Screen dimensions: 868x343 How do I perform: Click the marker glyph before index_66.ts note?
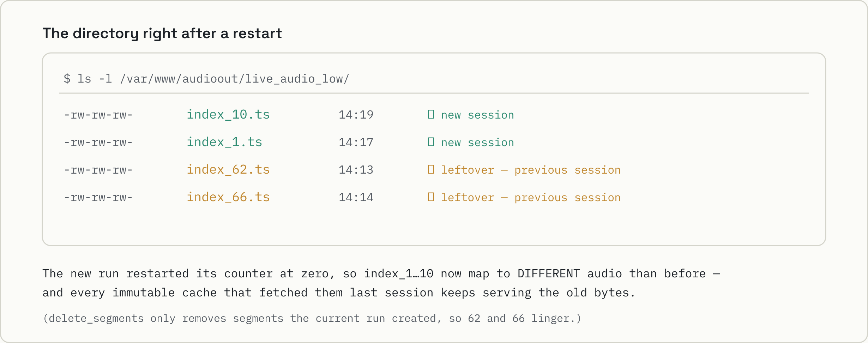tap(431, 197)
